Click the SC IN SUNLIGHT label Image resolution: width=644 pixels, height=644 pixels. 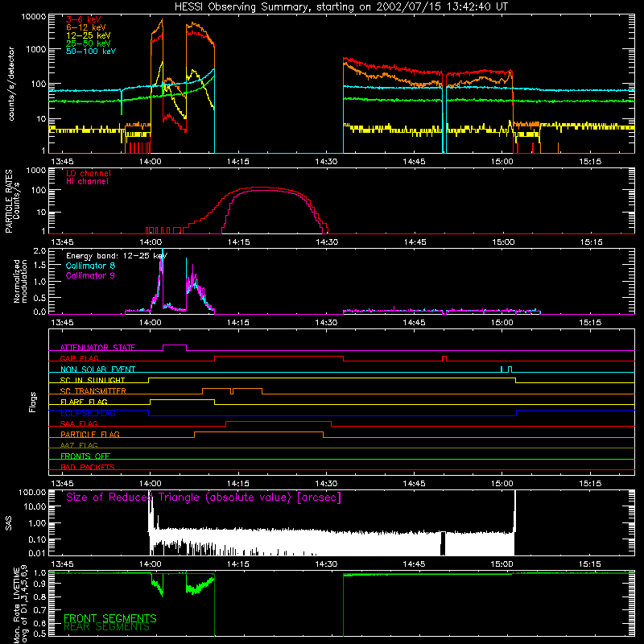pos(93,380)
